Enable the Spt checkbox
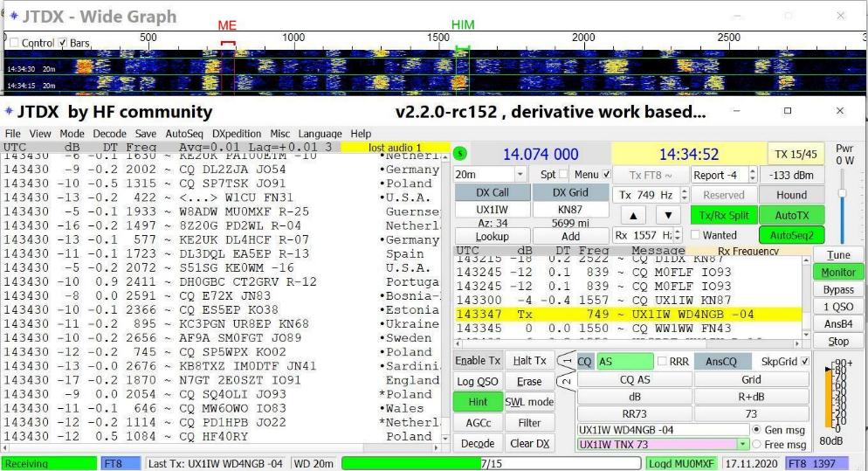Viewport: 868px width, 471px height. point(563,174)
